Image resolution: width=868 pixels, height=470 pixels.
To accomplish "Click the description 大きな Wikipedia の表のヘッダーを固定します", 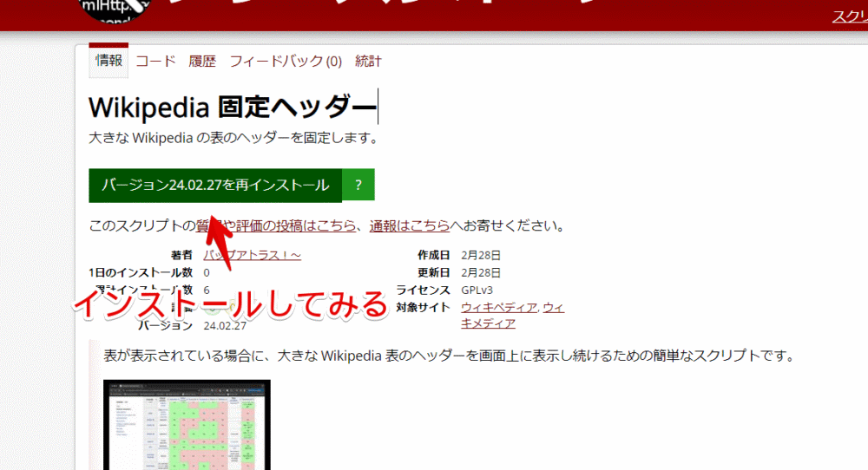I will coord(233,138).
